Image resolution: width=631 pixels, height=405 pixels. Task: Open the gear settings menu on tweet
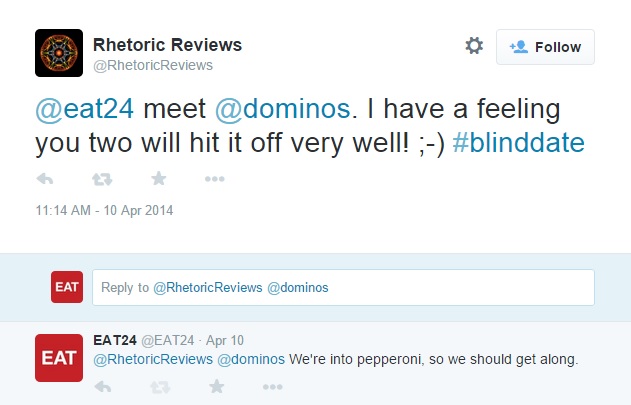pyautogui.click(x=474, y=45)
